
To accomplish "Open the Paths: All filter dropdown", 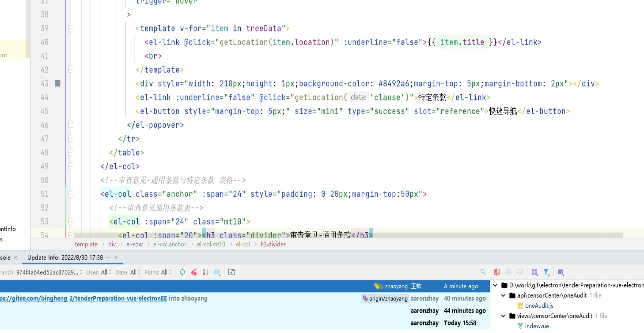I will (158, 272).
